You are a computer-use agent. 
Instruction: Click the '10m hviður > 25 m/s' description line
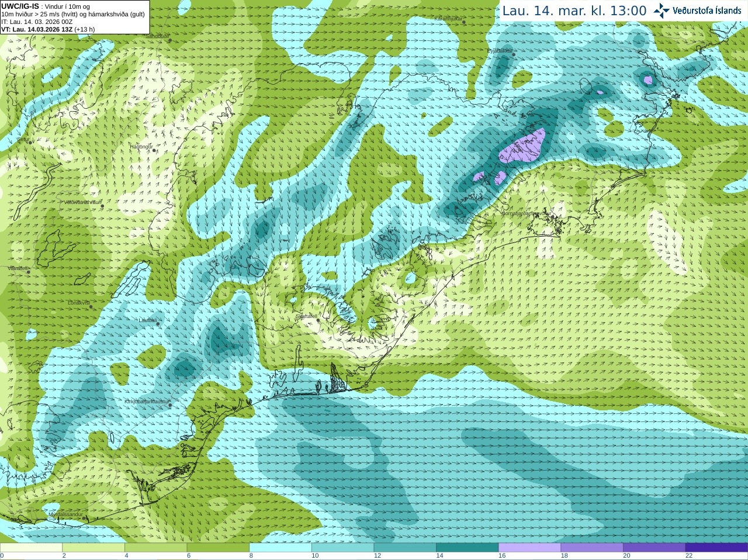pyautogui.click(x=73, y=14)
